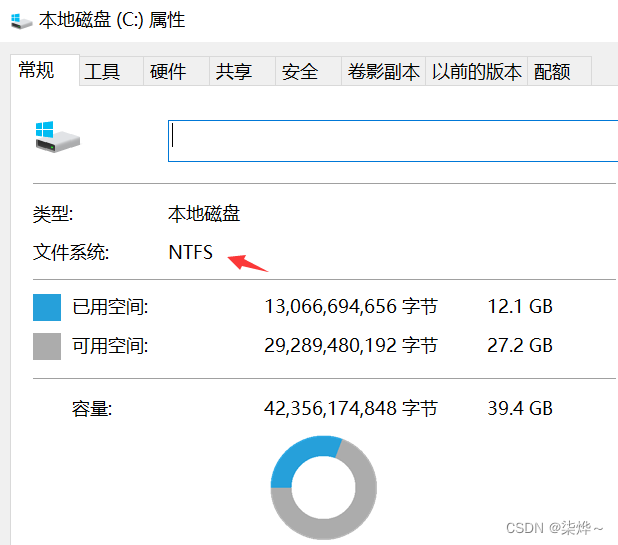This screenshot has width=618, height=545.
Task: Click the NTFS file system value
Action: [x=190, y=252]
